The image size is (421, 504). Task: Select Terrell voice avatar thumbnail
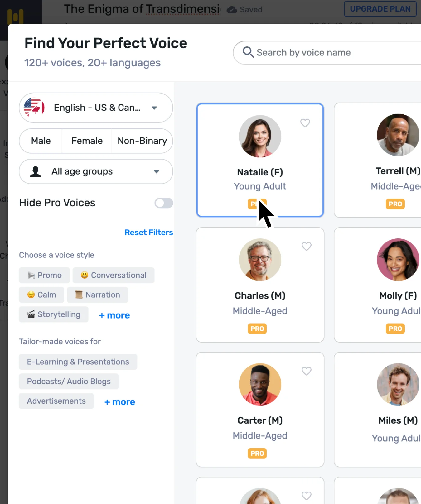click(x=398, y=135)
